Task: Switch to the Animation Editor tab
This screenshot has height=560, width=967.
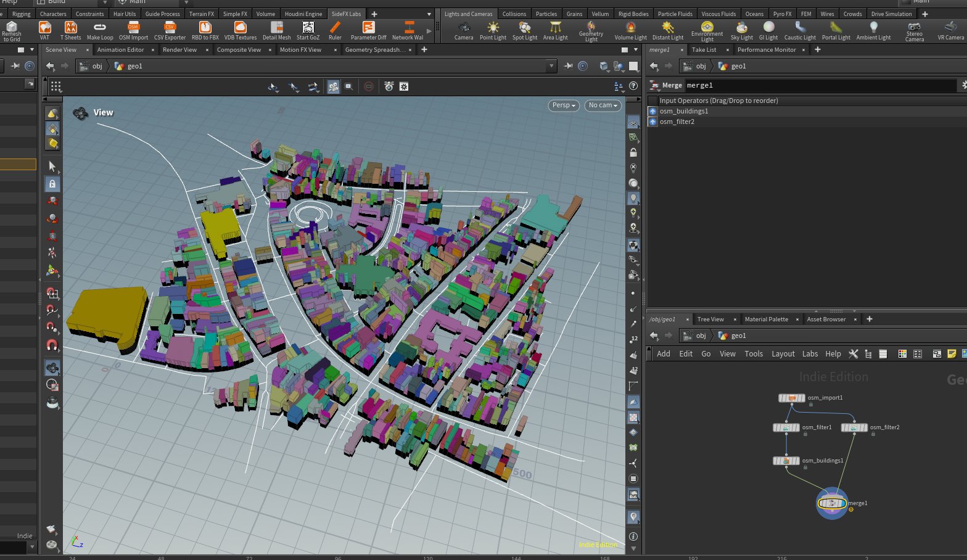Action: 120,50
